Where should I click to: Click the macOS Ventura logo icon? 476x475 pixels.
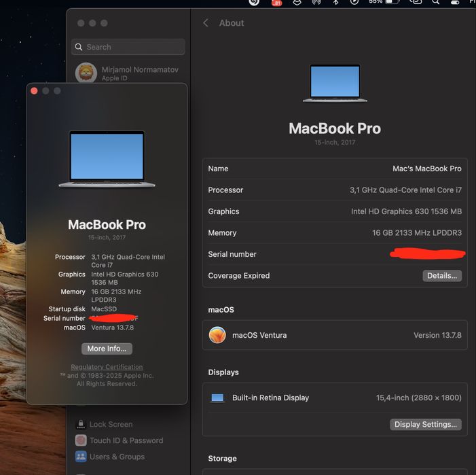coord(217,335)
